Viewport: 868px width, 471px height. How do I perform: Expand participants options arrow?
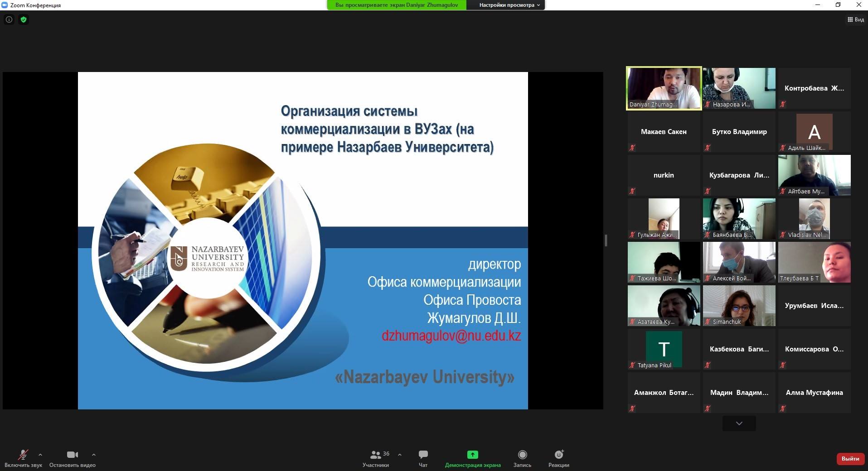click(x=399, y=454)
